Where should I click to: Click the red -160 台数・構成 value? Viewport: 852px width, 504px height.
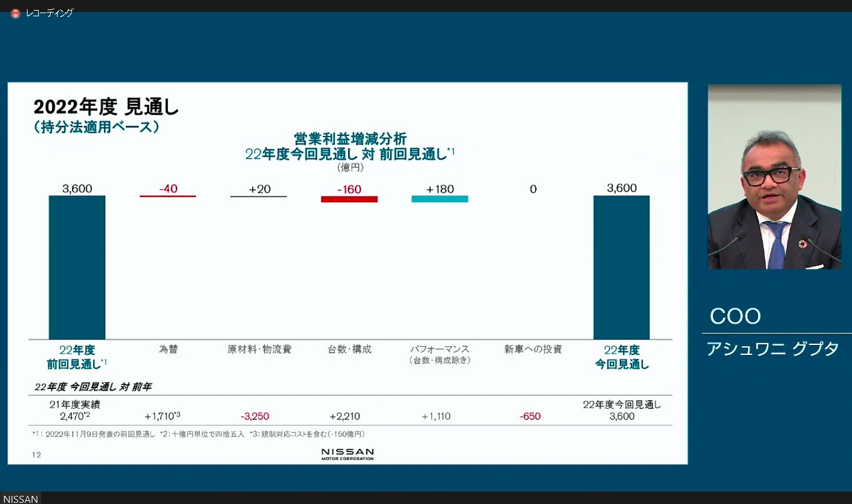(x=349, y=188)
